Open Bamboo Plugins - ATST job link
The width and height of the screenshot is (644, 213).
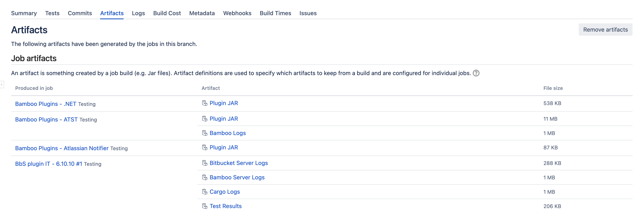46,119
